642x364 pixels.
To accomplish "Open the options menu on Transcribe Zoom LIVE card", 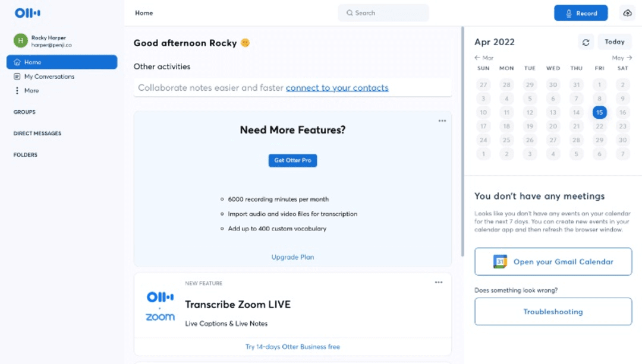I will pyautogui.click(x=439, y=283).
